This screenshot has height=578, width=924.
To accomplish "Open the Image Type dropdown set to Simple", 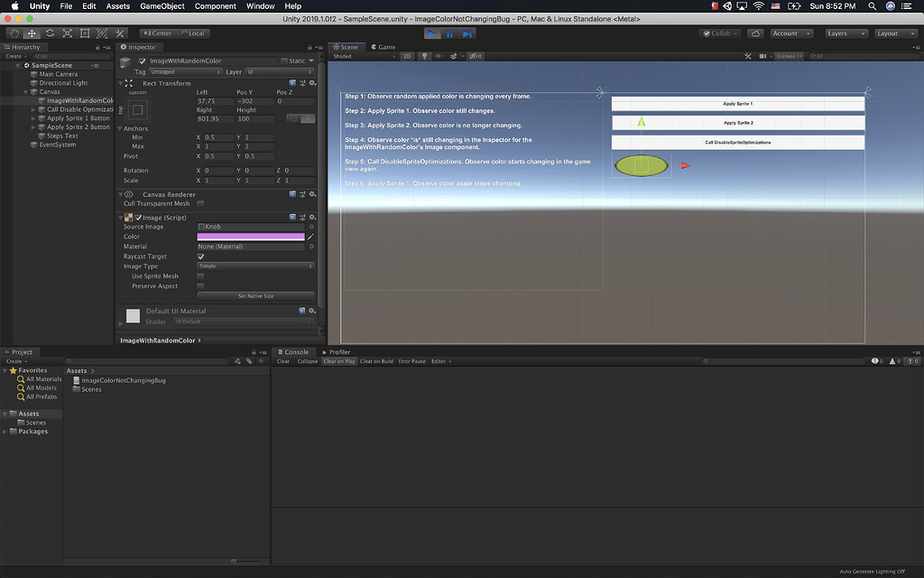I will click(255, 266).
